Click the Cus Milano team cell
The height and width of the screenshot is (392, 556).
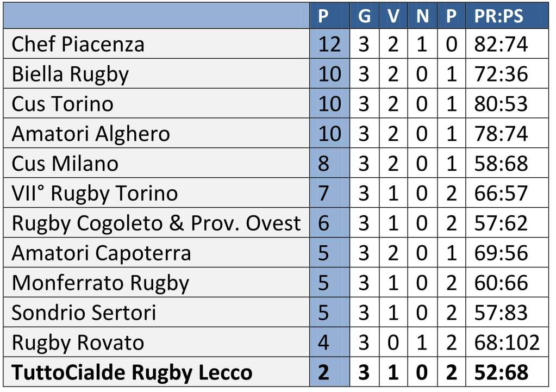65,164
